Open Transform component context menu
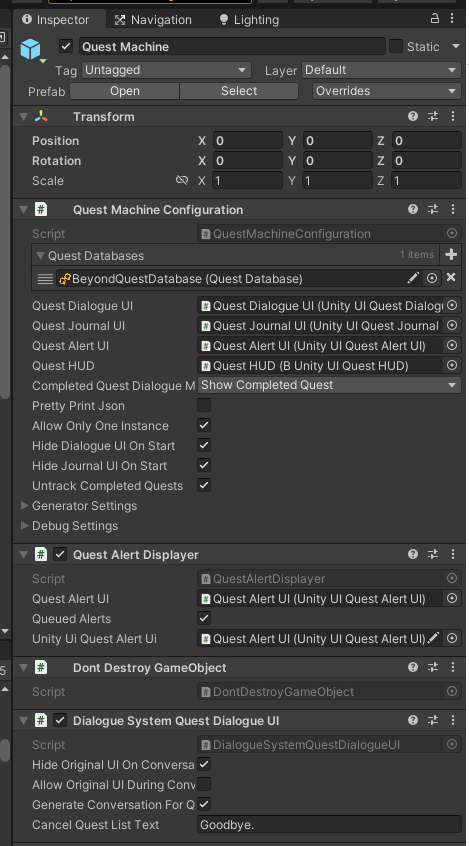Image resolution: width=469 pixels, height=846 pixels. coord(453,116)
